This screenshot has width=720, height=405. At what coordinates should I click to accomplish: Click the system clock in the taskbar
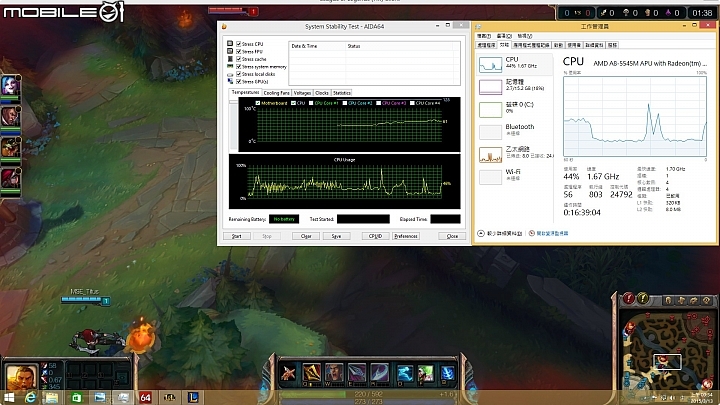click(x=703, y=398)
